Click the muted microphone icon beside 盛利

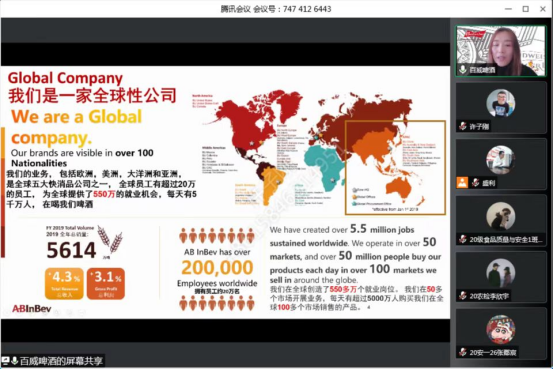coord(475,182)
